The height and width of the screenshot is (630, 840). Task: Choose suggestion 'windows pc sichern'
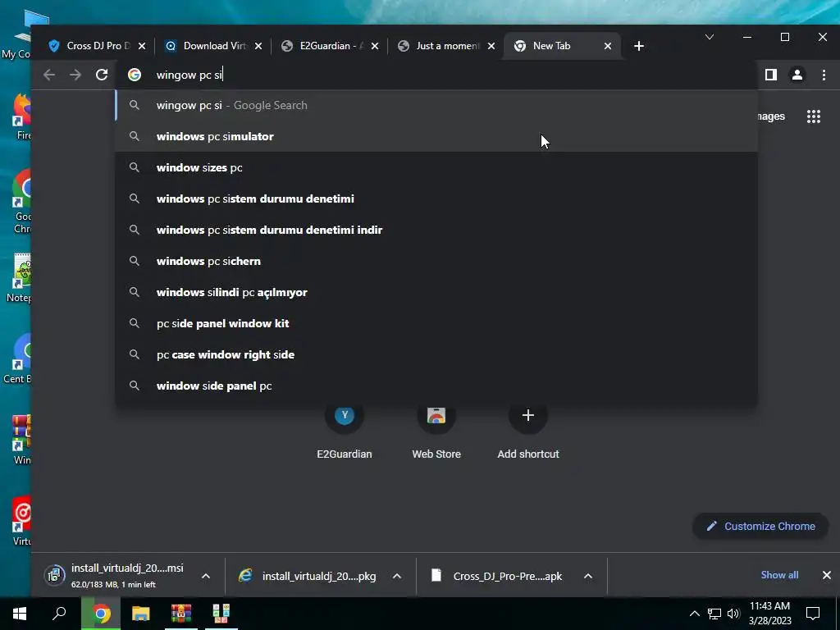coord(436,261)
